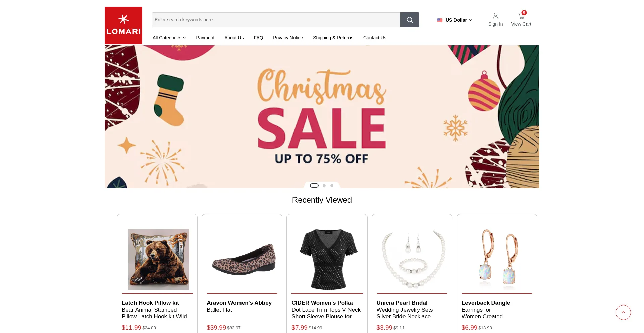Screen dimensions: 644x333
Task: Click the scroll-to-top arrow button
Action: (623, 312)
